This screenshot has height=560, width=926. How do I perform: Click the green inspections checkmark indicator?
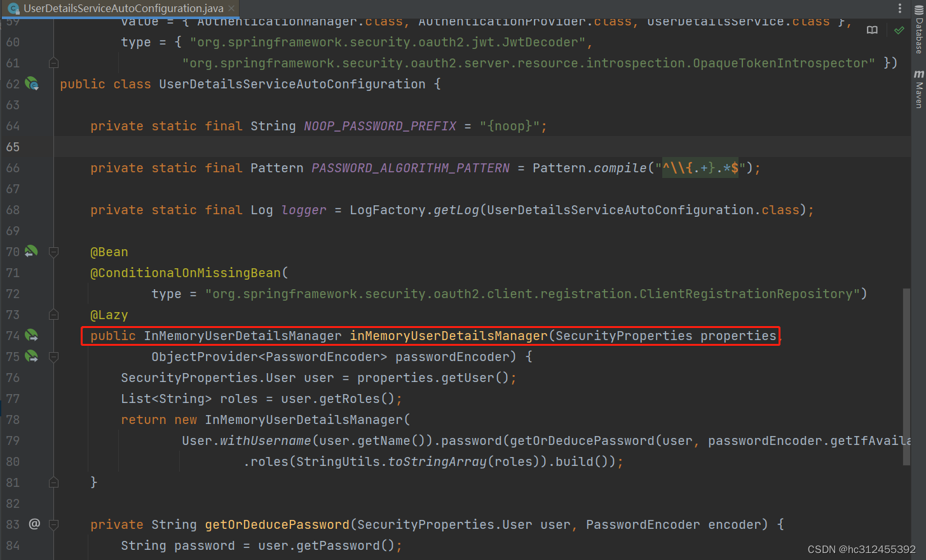coord(899,30)
